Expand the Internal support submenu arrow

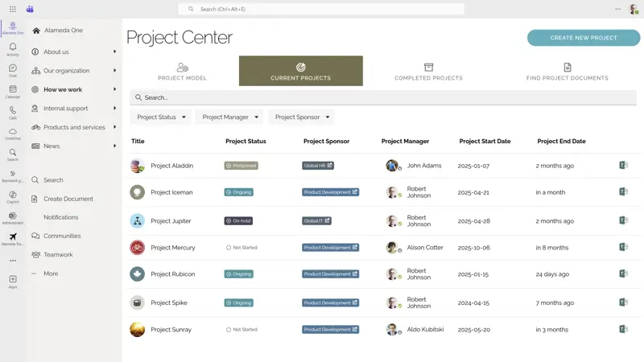point(114,109)
